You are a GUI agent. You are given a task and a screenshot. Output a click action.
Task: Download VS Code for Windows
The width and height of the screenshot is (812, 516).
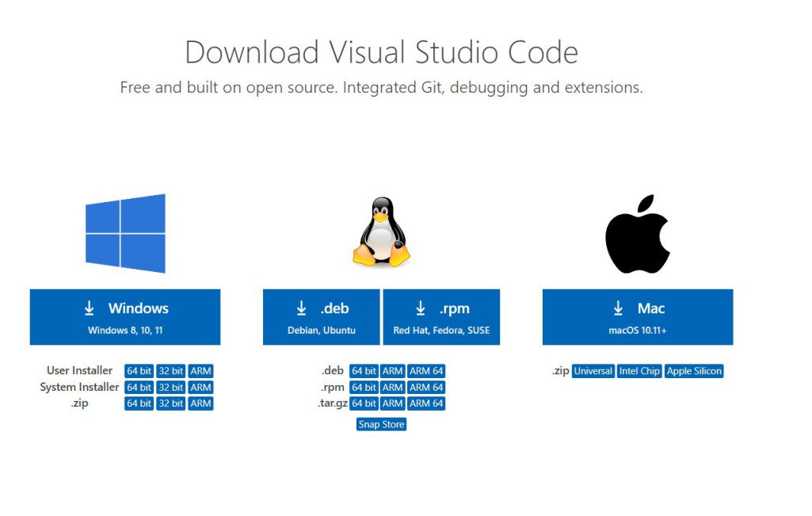(125, 317)
